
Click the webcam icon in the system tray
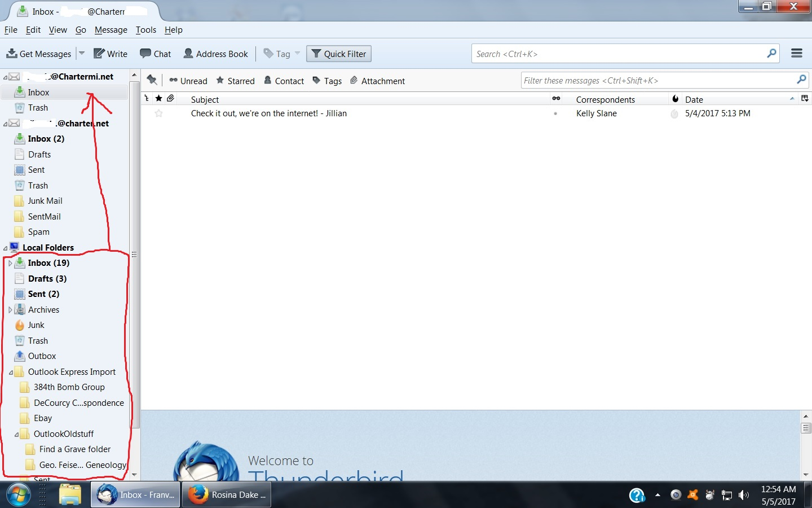click(676, 495)
